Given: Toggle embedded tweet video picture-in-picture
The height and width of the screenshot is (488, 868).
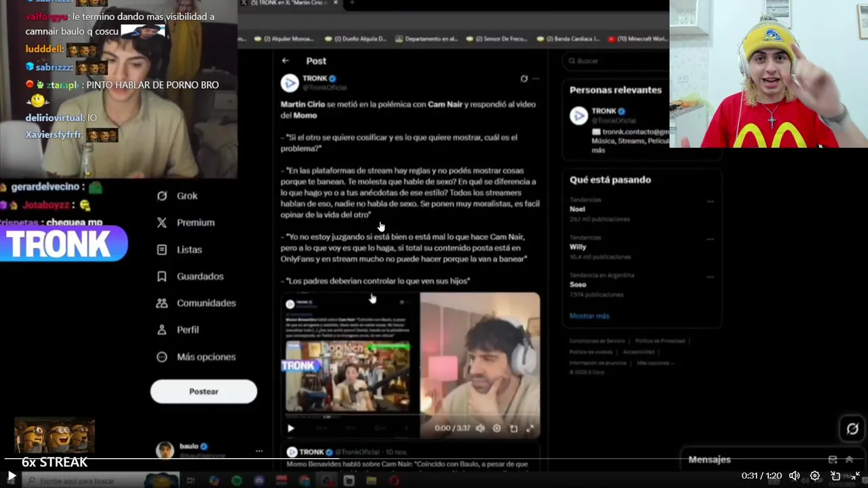Looking at the screenshot, I should [x=513, y=428].
